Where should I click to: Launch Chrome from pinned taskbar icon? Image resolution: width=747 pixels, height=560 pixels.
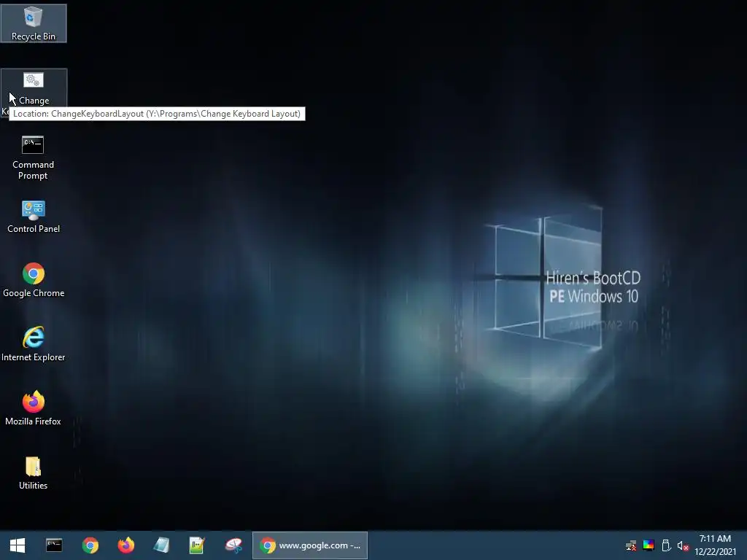coord(90,545)
